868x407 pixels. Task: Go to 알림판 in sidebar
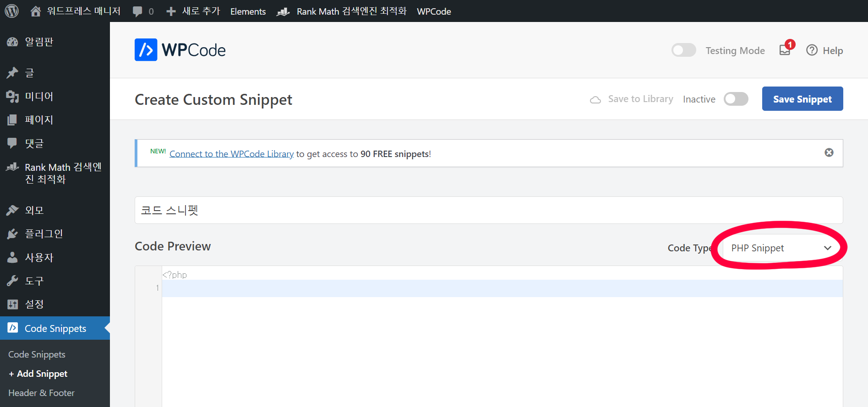(39, 42)
